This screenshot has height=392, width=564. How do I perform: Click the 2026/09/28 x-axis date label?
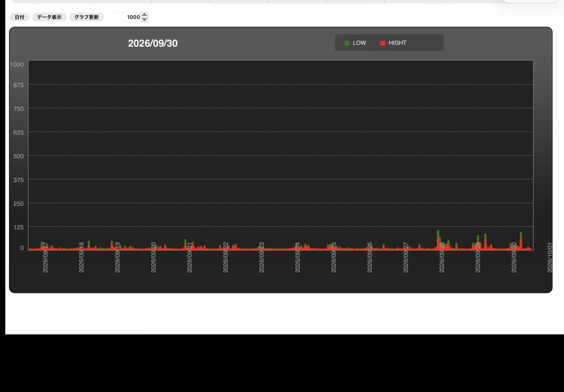(442, 258)
